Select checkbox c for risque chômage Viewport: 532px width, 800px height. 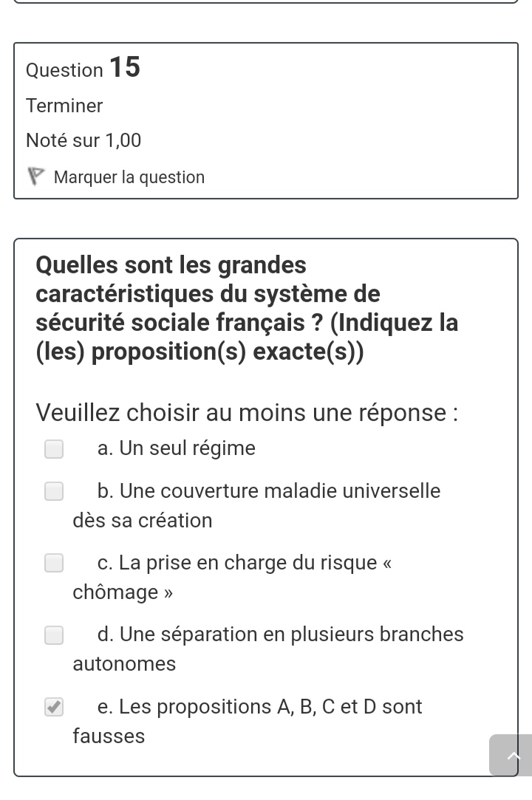(x=53, y=564)
